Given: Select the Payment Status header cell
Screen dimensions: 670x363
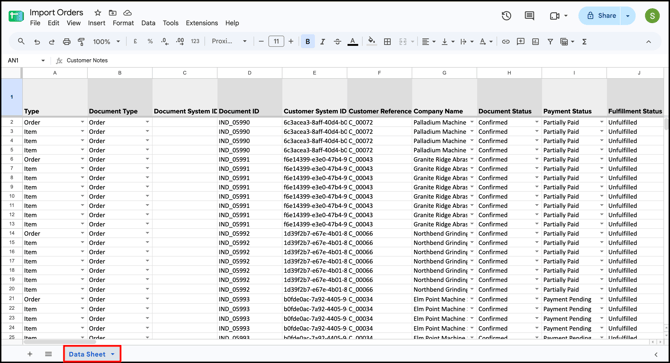Looking at the screenshot, I should [574, 97].
